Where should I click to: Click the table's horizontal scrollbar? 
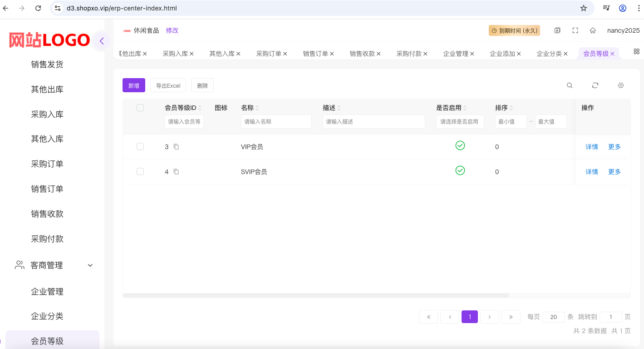point(316,295)
